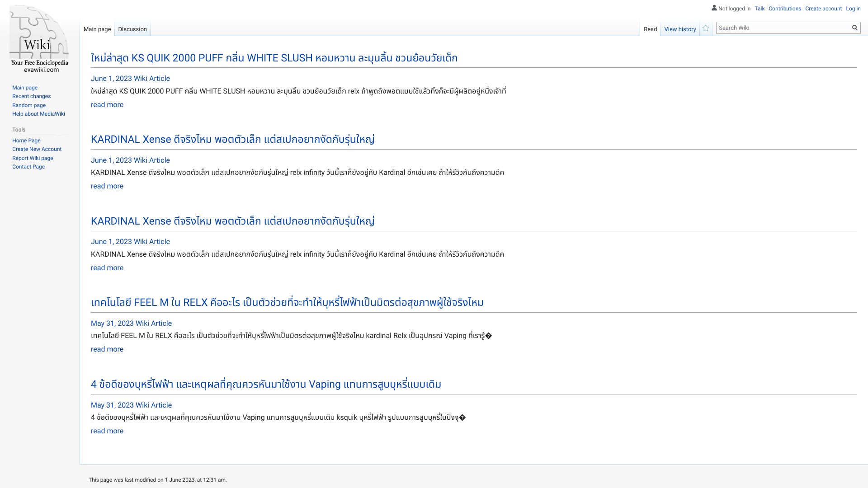Click read more under Vaping article

click(x=107, y=431)
